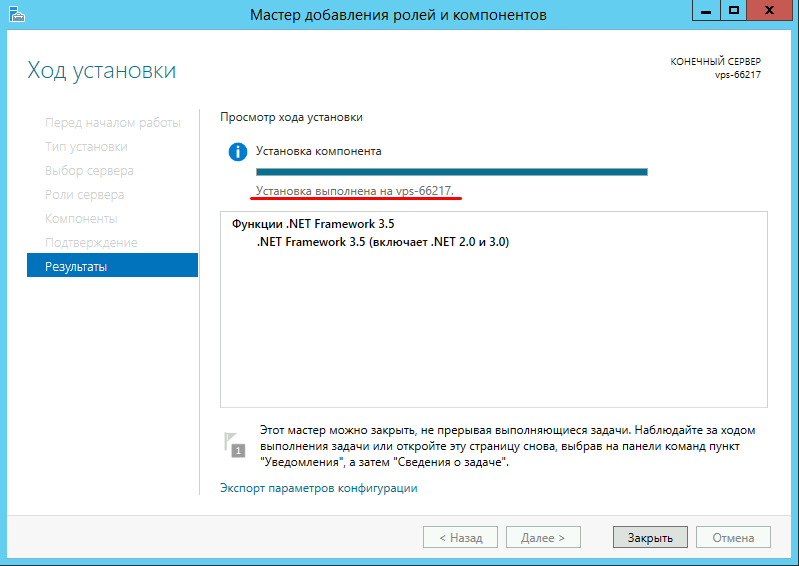Click 'Установка выполнена на vps-66217' status text
This screenshot has width=799, height=566.
355,191
